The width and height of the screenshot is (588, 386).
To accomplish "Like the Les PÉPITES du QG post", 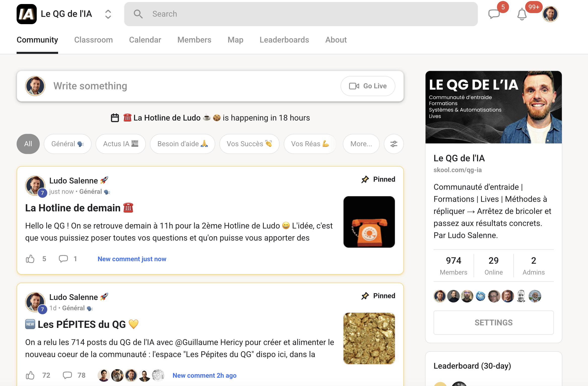I will click(x=30, y=375).
